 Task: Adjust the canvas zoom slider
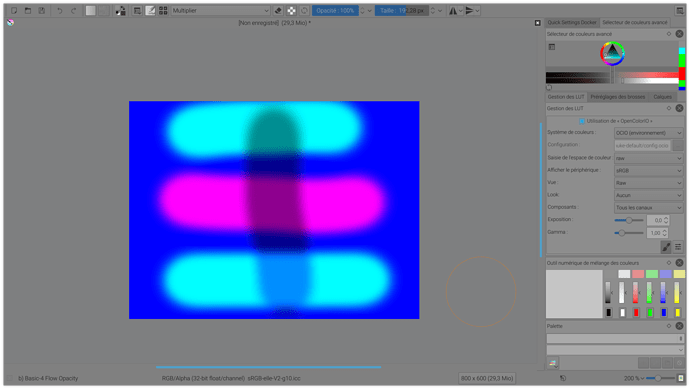pos(660,378)
